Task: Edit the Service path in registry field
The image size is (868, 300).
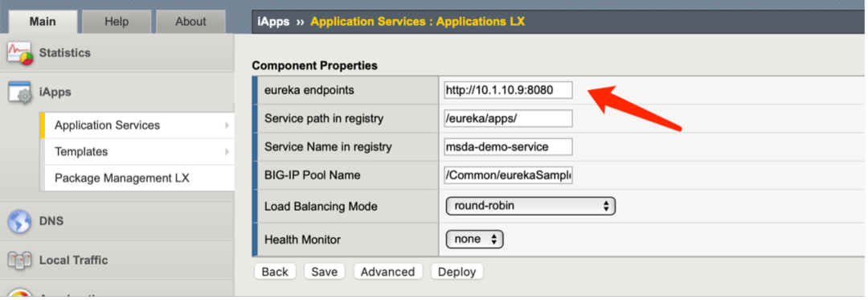Action: (x=508, y=118)
